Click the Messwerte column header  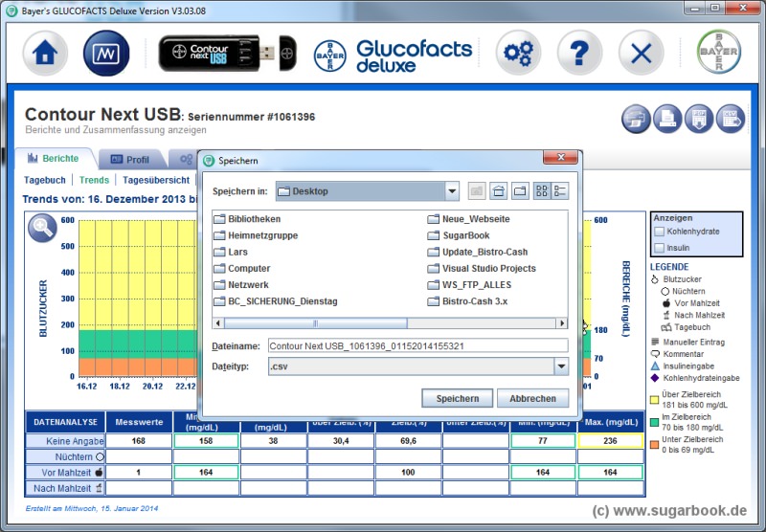(139, 422)
